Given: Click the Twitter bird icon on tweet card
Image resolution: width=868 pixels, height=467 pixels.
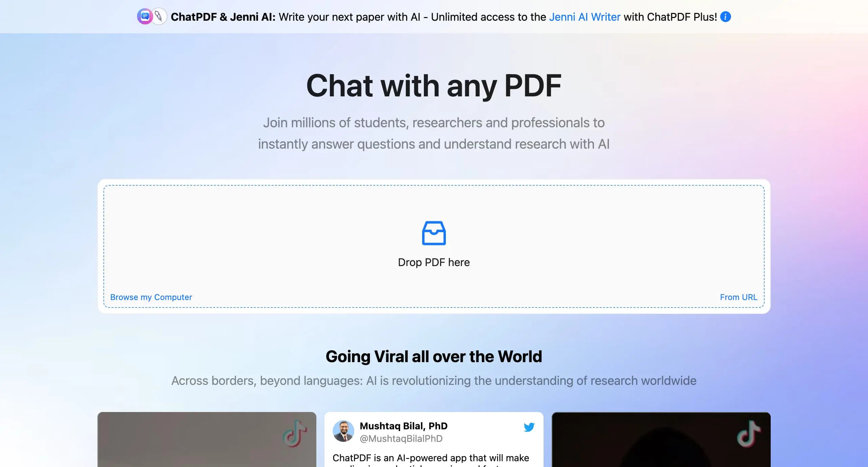Looking at the screenshot, I should coord(529,427).
